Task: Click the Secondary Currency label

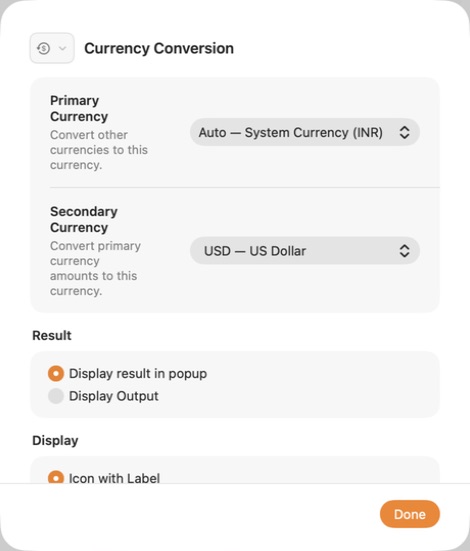Action: click(x=84, y=219)
